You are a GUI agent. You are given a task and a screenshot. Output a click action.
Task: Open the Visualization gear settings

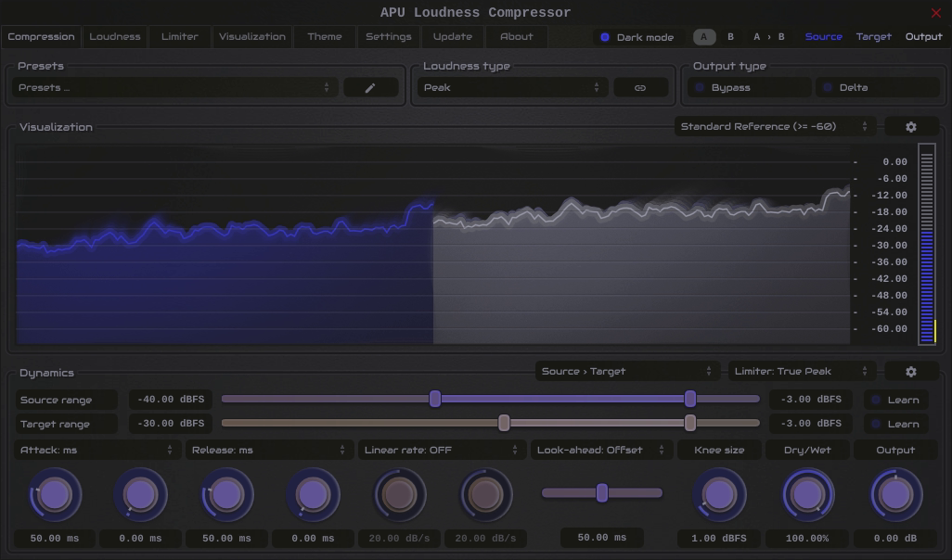[x=911, y=127]
